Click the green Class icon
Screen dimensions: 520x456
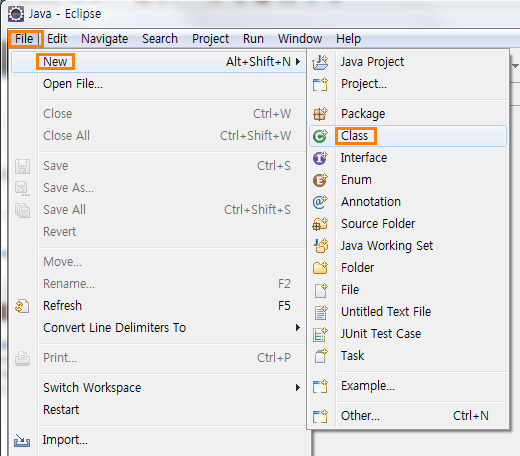pos(320,136)
